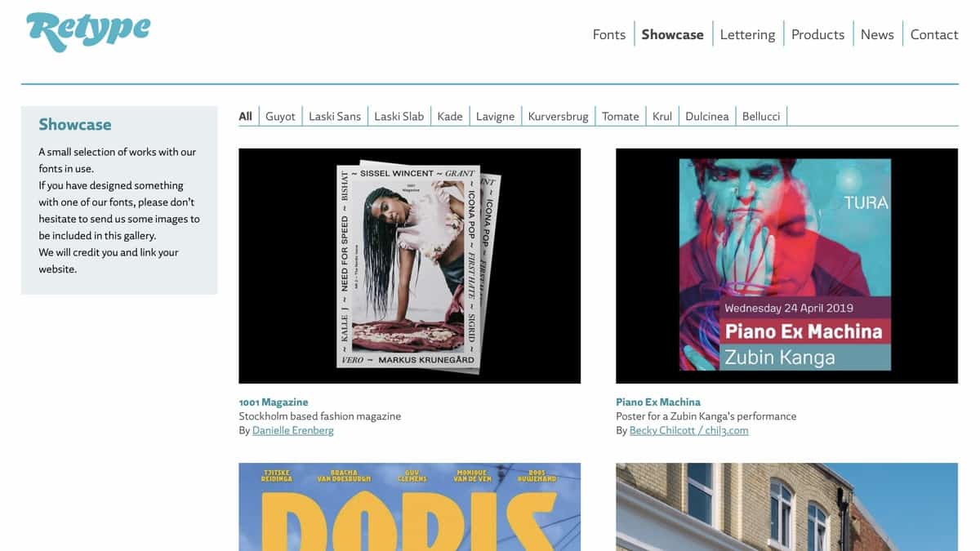Open the brick building photo thumbnail

coord(786,507)
